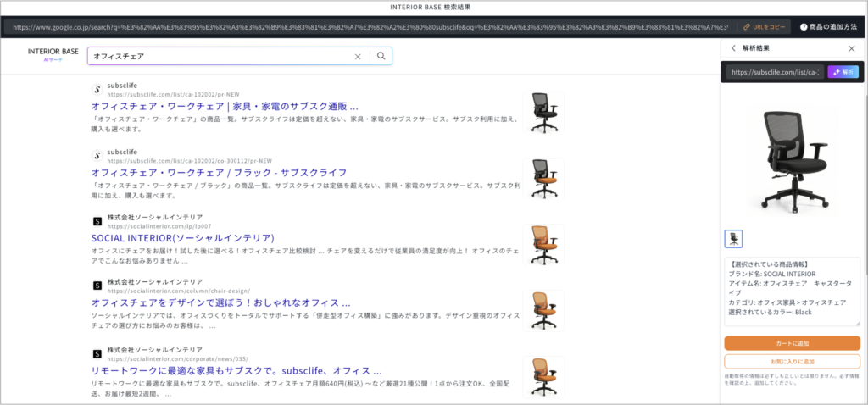
Task: Open the 商品の追加方法 help link
Action: pos(830,27)
